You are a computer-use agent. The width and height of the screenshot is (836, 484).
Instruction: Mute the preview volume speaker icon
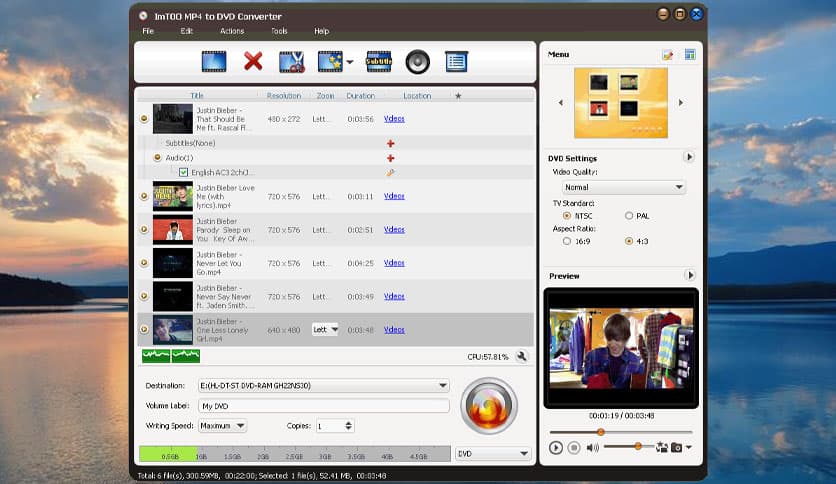point(592,448)
